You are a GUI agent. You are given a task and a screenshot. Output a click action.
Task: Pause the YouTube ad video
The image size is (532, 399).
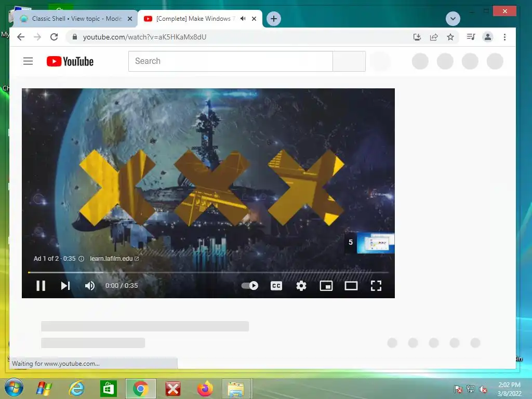tap(41, 286)
